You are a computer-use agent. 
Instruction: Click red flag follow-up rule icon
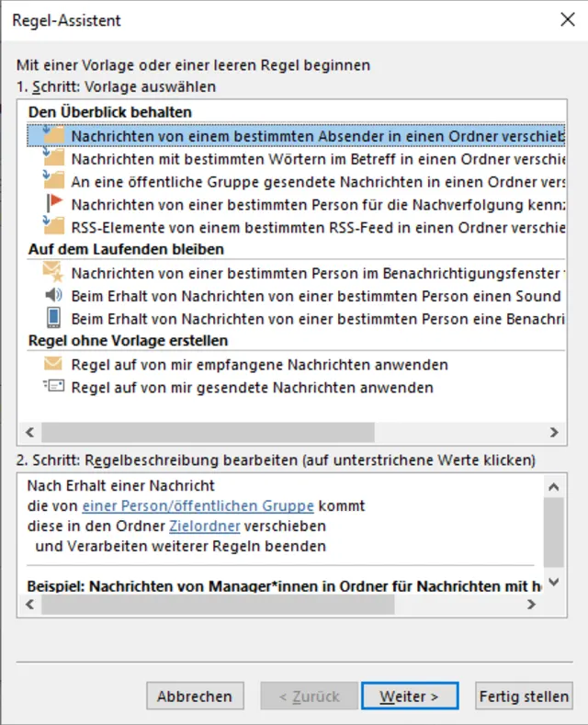(x=53, y=204)
